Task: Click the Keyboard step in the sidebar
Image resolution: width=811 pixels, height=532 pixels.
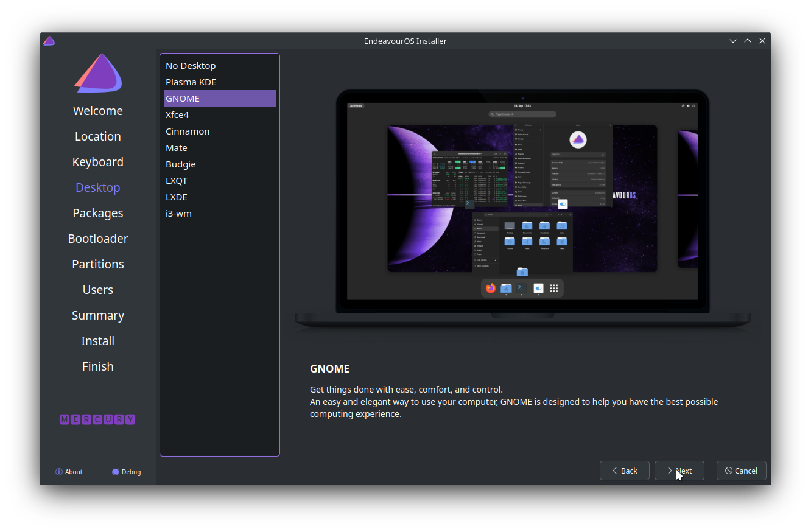Action: click(x=98, y=162)
